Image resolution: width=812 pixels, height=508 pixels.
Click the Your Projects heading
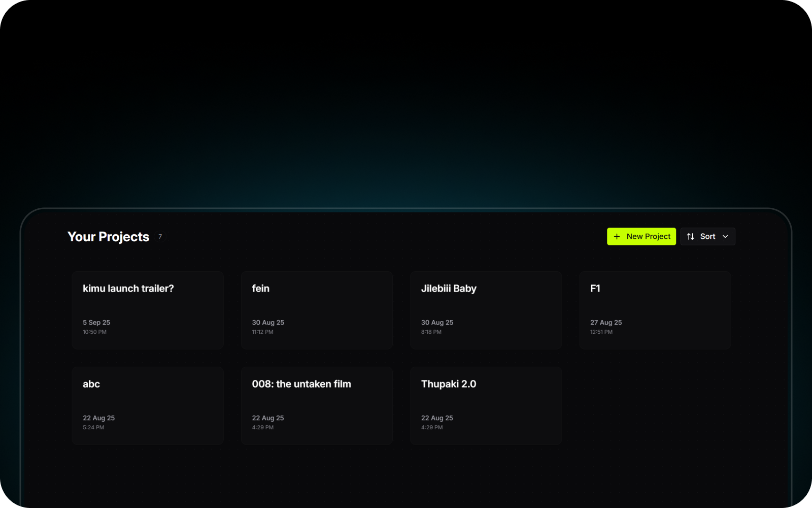108,237
